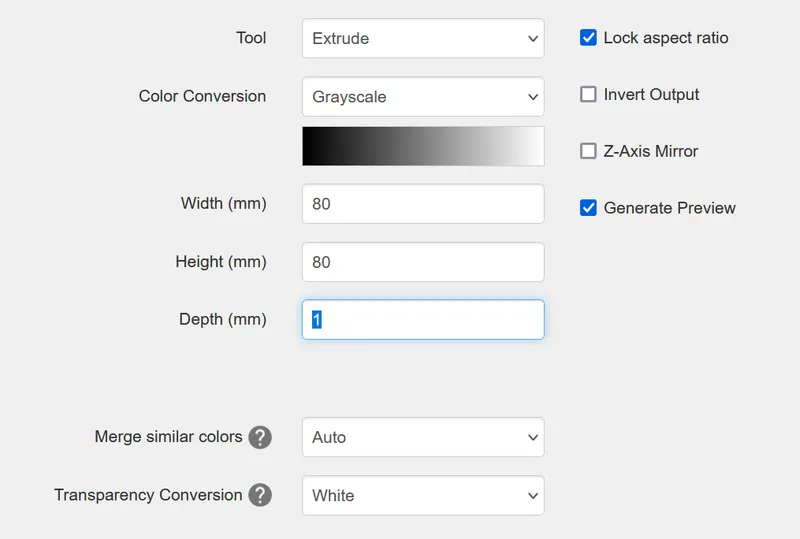Click the Height (mm) input field

(x=423, y=262)
